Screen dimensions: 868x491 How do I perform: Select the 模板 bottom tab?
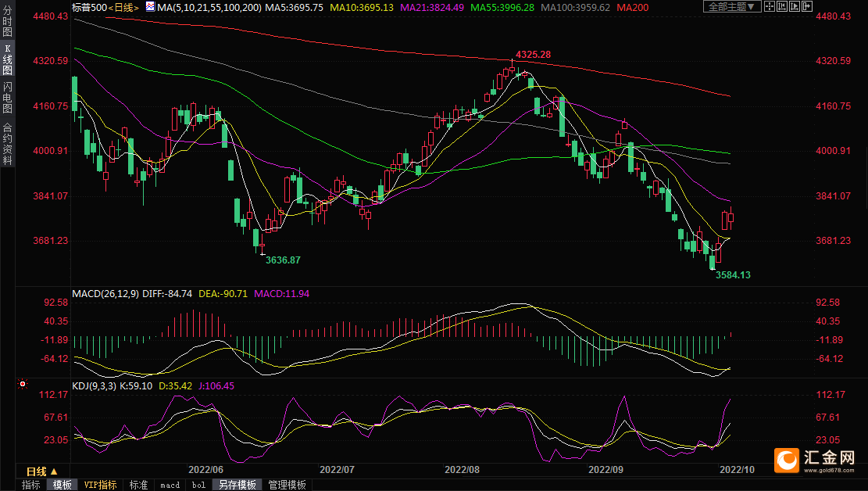coord(62,485)
